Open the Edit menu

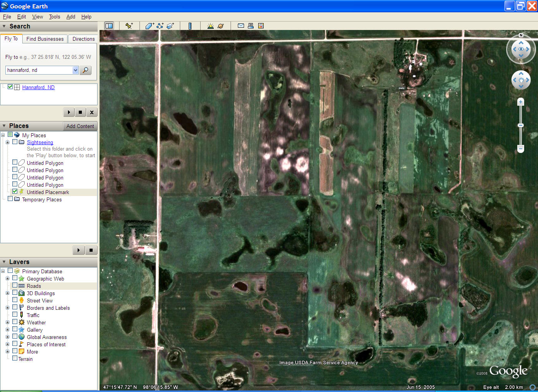click(x=22, y=17)
